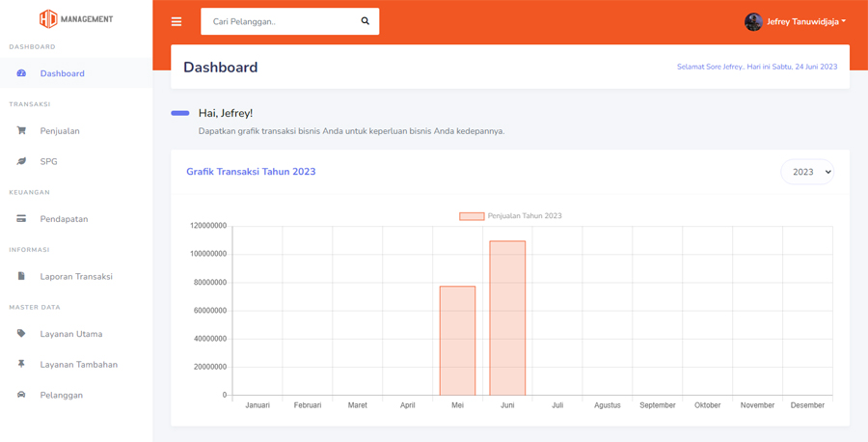Click the Oktober axis label

708,405
